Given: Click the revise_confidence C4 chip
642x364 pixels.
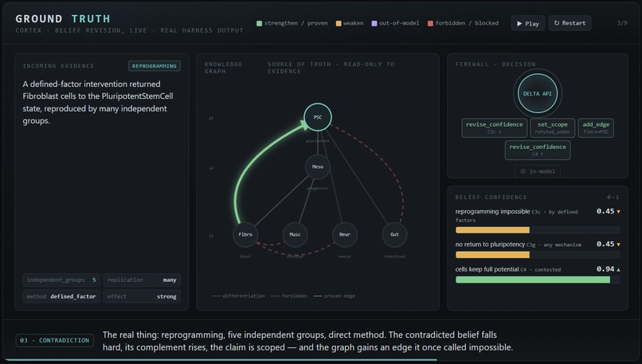Looking at the screenshot, I should (537, 151).
